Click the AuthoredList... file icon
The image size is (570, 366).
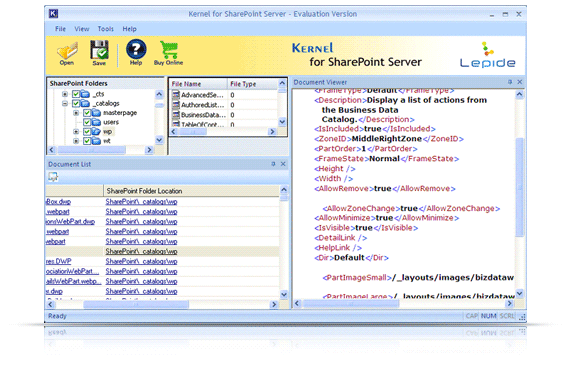coord(176,105)
